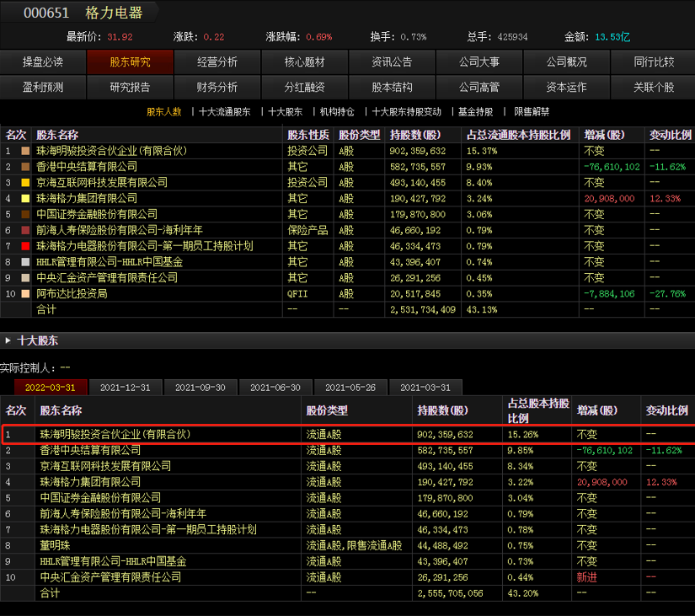
Task: Click QFII cell for 阿布达比投资局
Action: pos(297,293)
